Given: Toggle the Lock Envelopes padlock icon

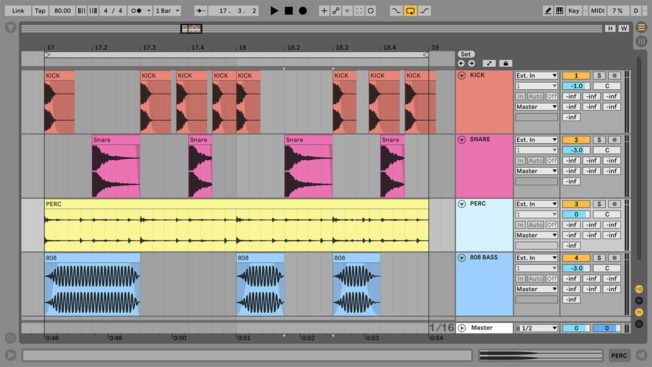Looking at the screenshot, I should tap(506, 63).
